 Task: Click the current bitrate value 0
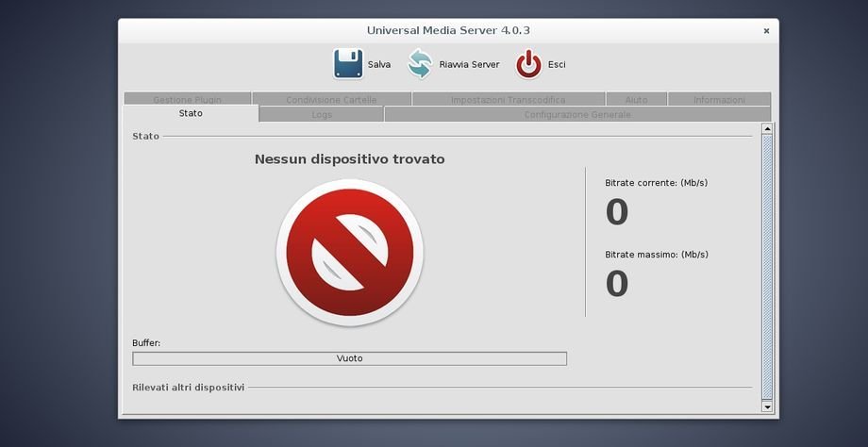617,212
